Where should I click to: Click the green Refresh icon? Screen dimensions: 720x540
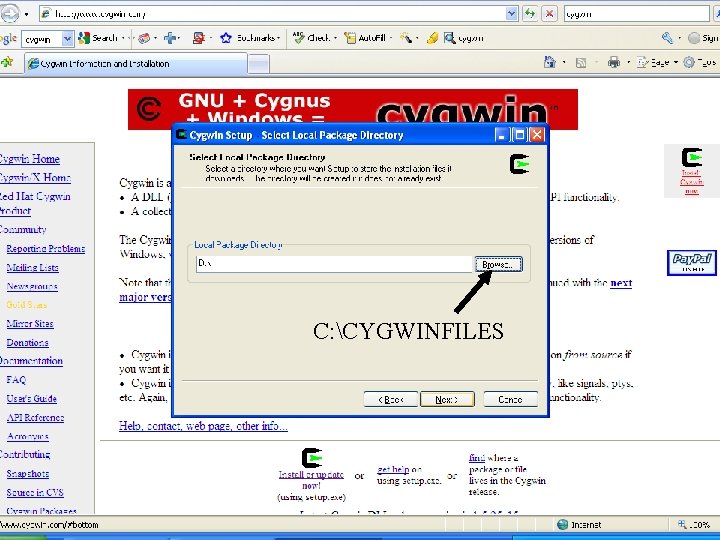click(x=530, y=14)
